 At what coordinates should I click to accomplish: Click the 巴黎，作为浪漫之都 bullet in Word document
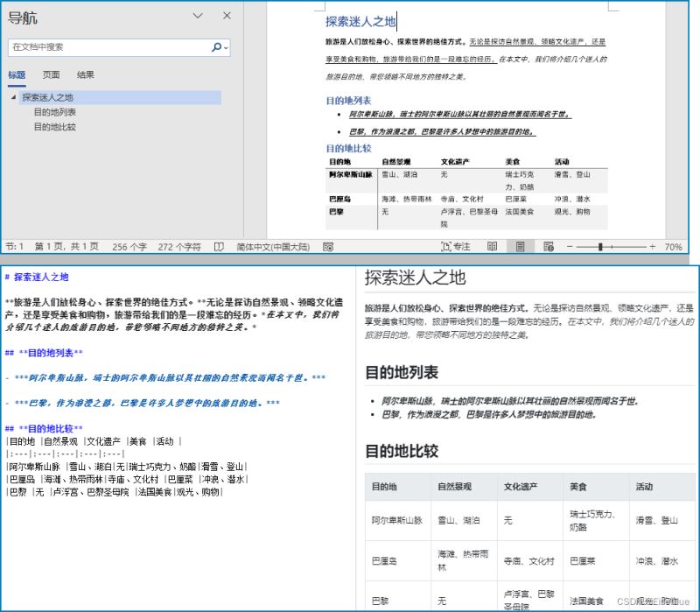coord(442,132)
